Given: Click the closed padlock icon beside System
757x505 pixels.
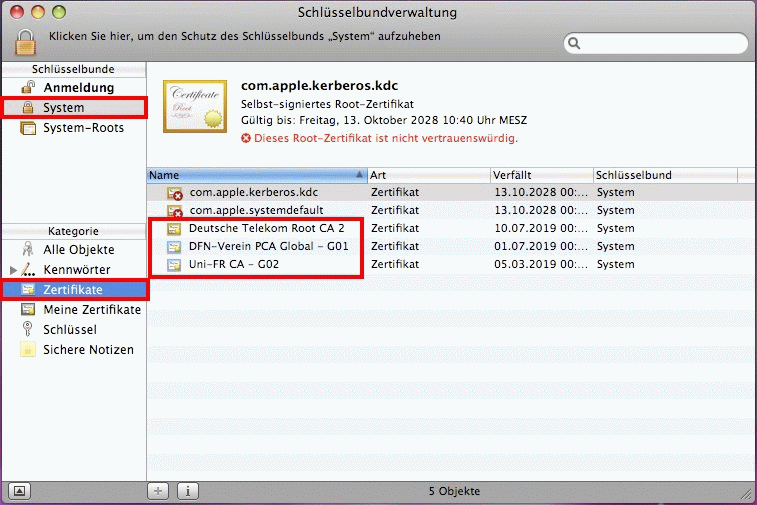Looking at the screenshot, I should [28, 107].
